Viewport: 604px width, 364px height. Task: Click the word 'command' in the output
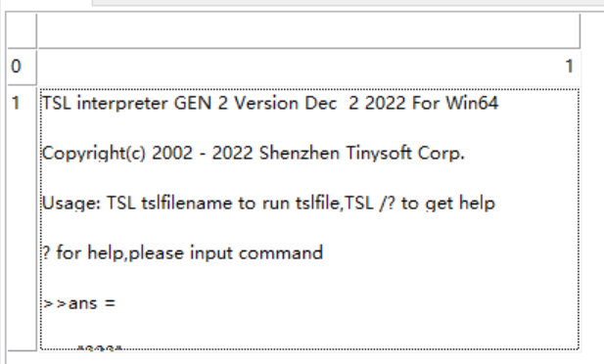pos(281,253)
